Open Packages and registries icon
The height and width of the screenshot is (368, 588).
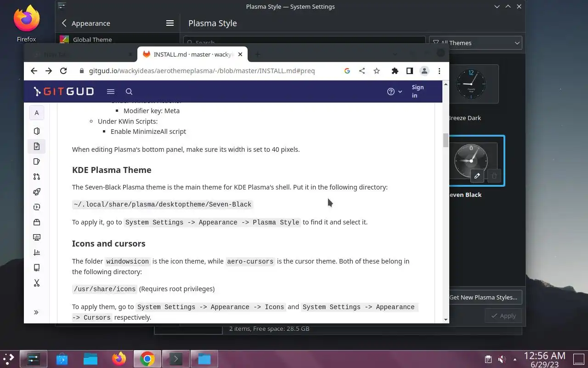[x=37, y=222]
